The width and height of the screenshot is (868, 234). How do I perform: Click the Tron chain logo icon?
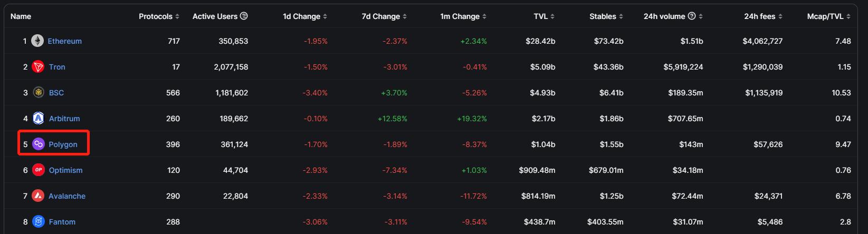point(38,67)
